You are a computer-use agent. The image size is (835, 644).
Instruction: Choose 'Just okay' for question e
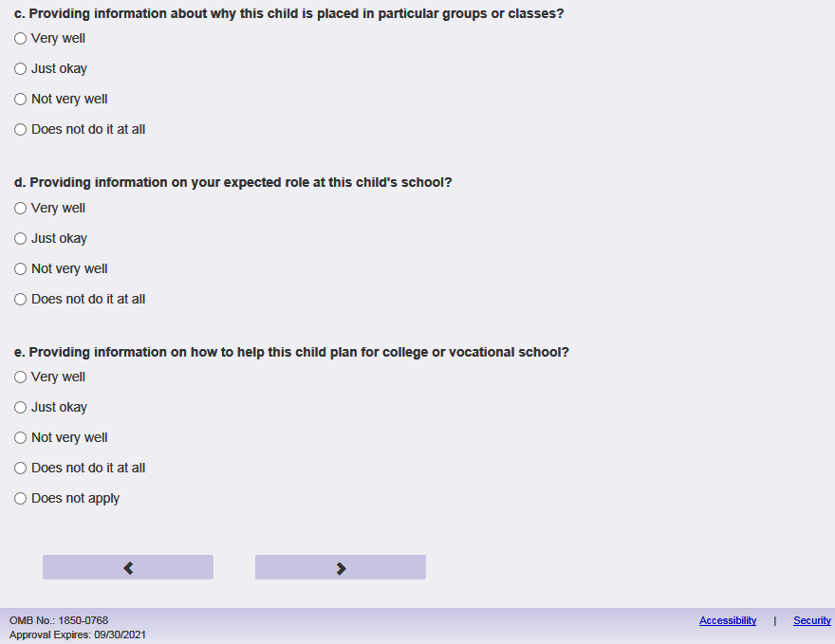pyautogui.click(x=21, y=408)
